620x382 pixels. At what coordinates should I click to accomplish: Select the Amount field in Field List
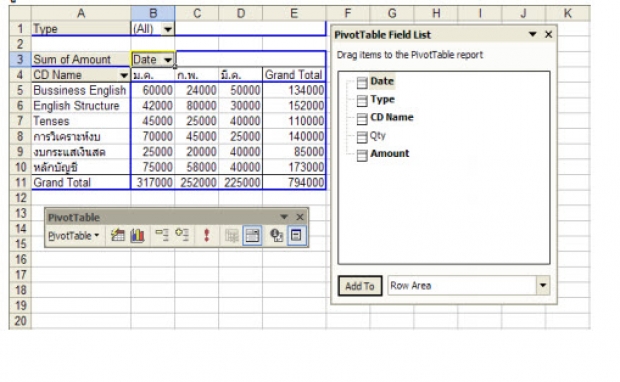389,153
